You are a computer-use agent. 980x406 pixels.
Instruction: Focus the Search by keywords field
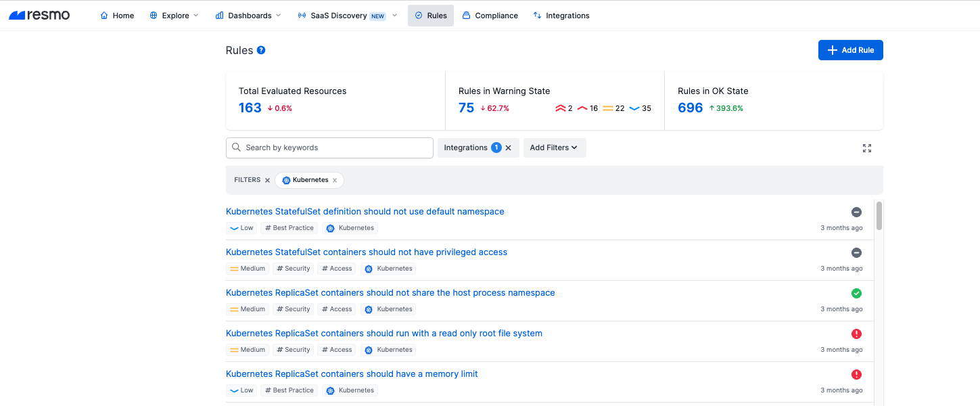329,148
